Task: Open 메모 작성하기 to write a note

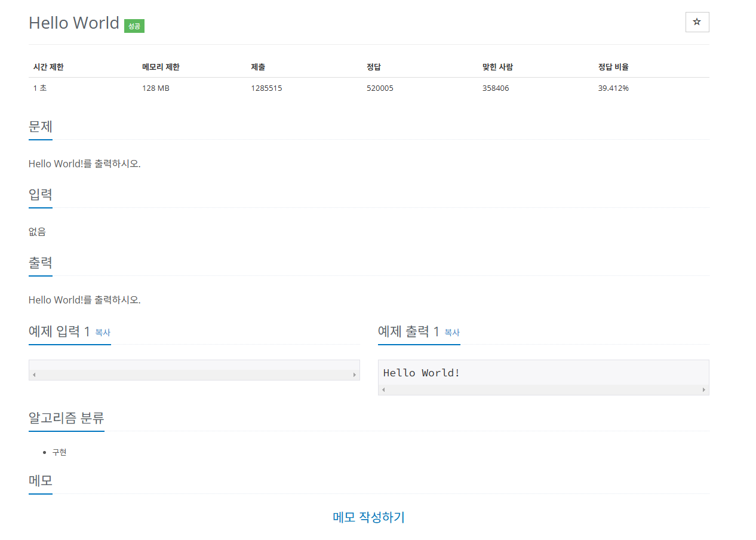Action: coord(368,517)
